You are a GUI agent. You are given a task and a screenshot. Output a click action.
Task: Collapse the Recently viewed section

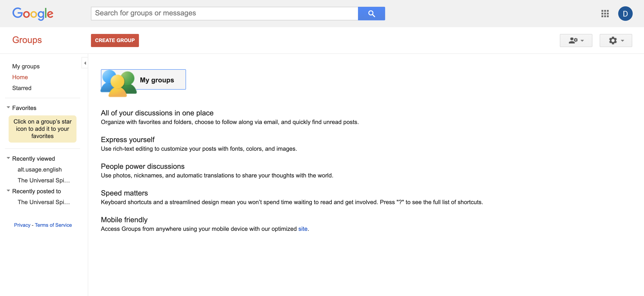8,158
